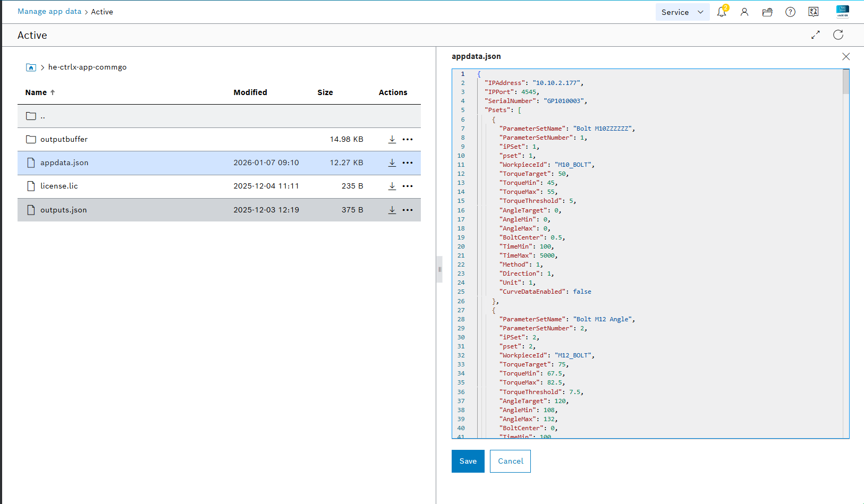864x504 pixels.
Task: Download outputs.json file
Action: [392, 210]
